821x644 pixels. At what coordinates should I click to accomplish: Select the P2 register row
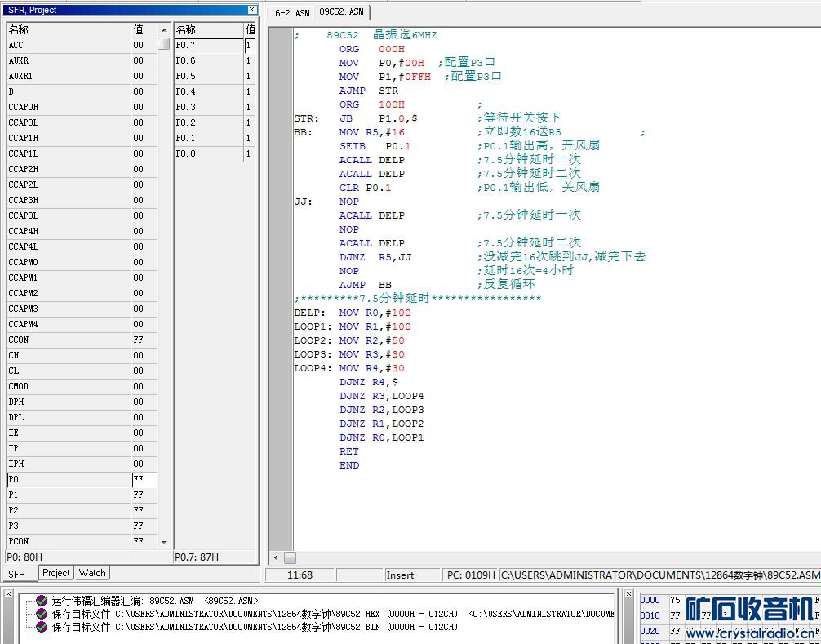point(82,510)
